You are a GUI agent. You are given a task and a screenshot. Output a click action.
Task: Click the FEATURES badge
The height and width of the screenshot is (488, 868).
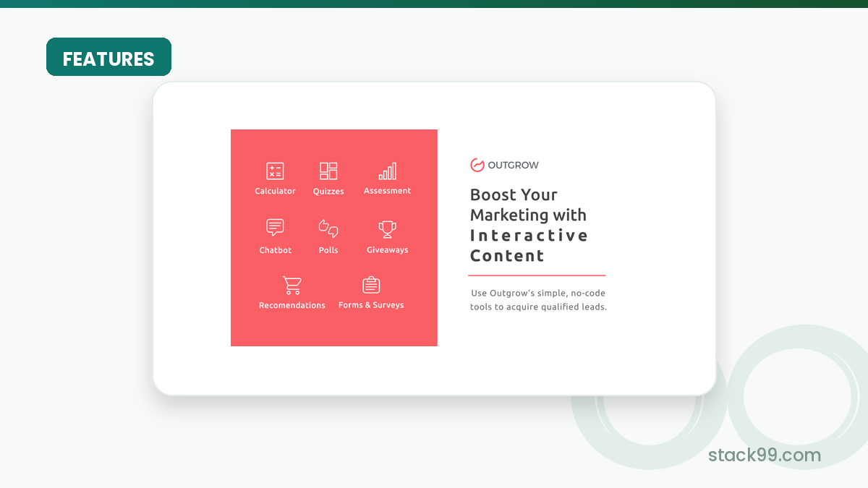(109, 57)
